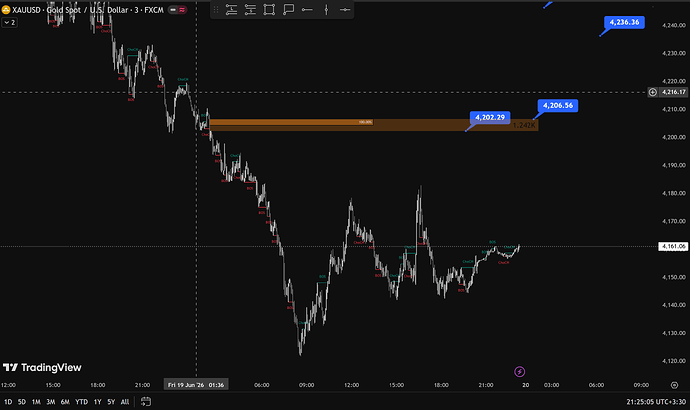Select the short position drawing tool
The image size is (690, 410).
pos(250,10)
